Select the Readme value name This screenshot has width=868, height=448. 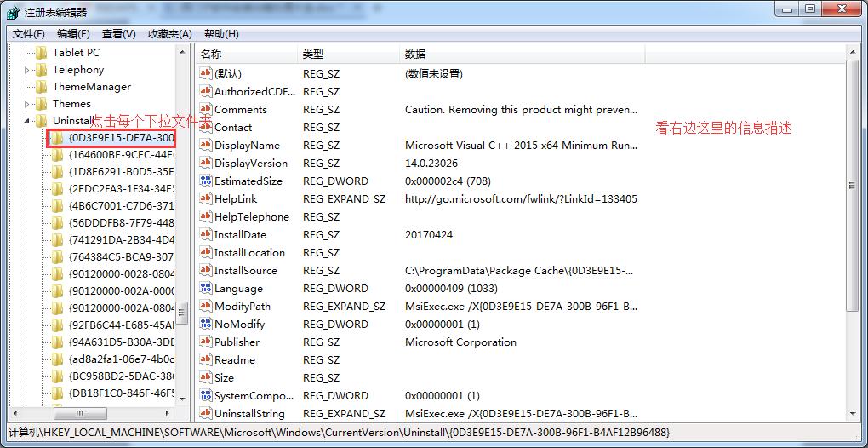[235, 360]
